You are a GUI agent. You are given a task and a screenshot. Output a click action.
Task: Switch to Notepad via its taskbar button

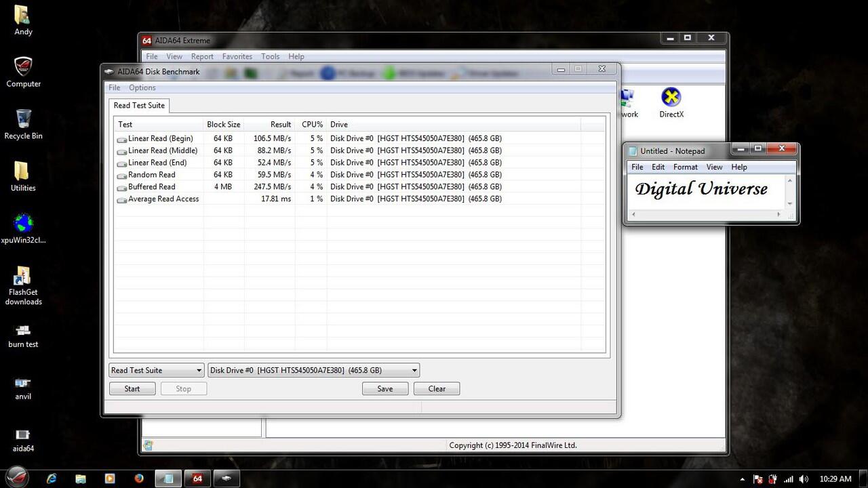click(169, 478)
